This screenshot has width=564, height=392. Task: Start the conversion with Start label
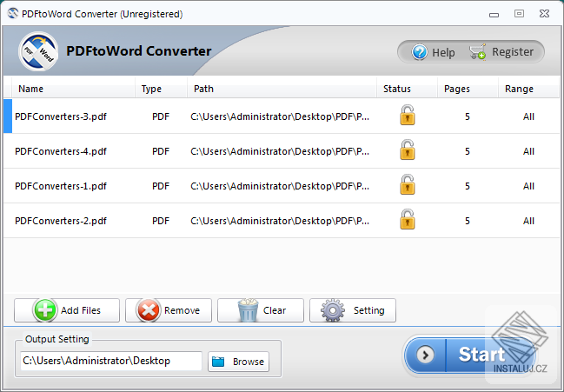pos(481,355)
